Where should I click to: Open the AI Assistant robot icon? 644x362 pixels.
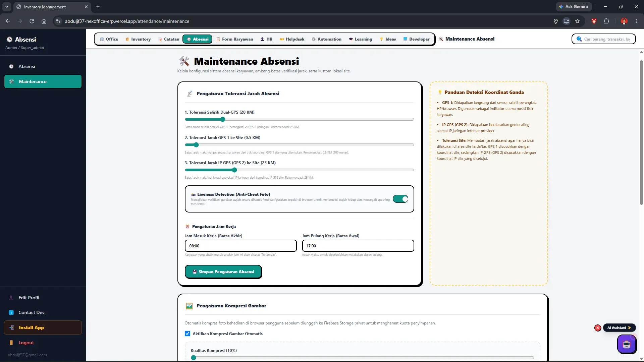[627, 344]
